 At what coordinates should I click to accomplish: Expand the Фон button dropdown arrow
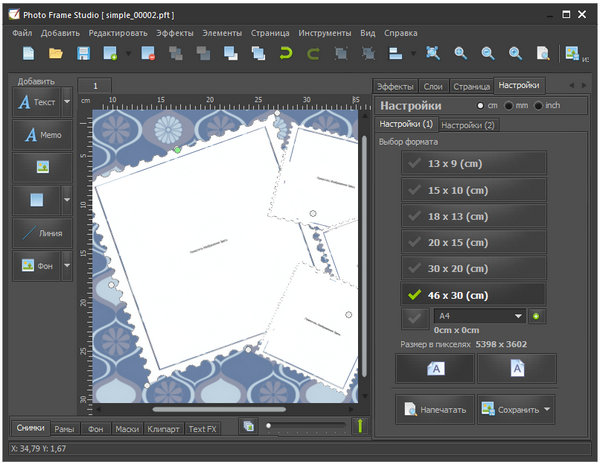[67, 265]
